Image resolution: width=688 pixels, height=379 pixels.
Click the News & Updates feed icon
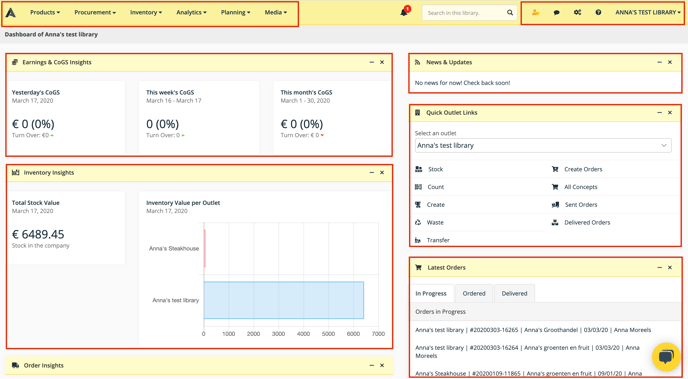(418, 62)
